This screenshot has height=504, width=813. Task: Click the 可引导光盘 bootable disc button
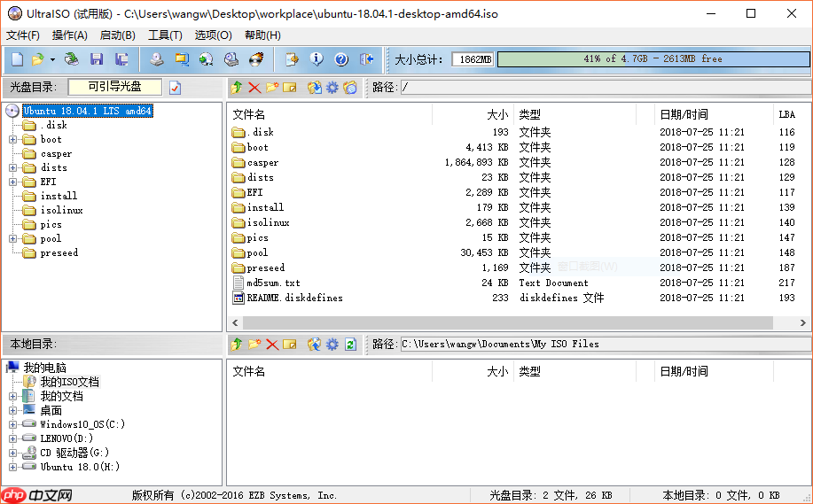(115, 87)
